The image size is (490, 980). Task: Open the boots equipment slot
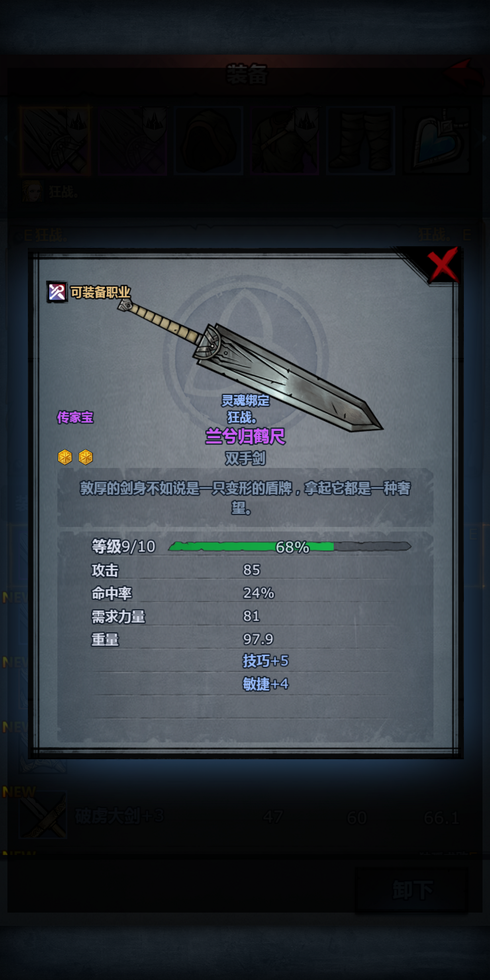[x=360, y=141]
